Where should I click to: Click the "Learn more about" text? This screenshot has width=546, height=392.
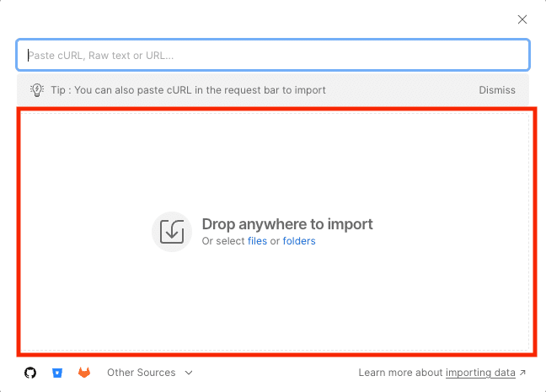pyautogui.click(x=400, y=373)
